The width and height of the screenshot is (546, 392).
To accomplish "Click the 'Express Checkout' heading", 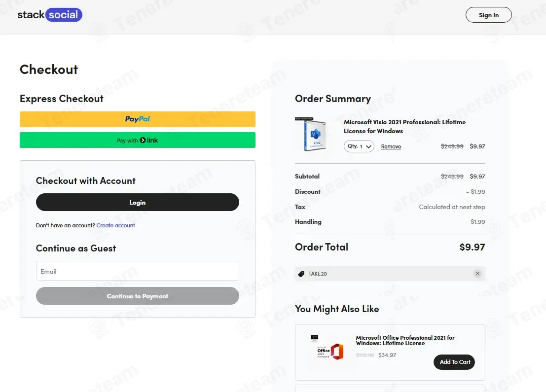I will tap(62, 99).
